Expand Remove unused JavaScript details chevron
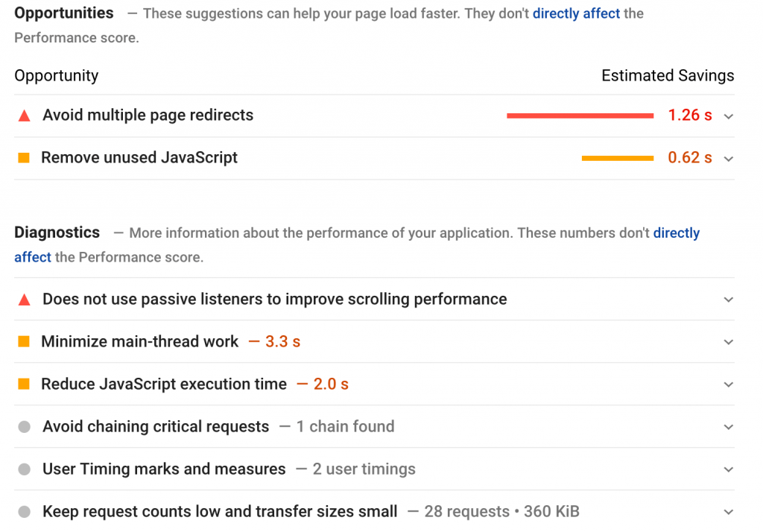Image resolution: width=763 pixels, height=532 pixels. pyautogui.click(x=729, y=159)
